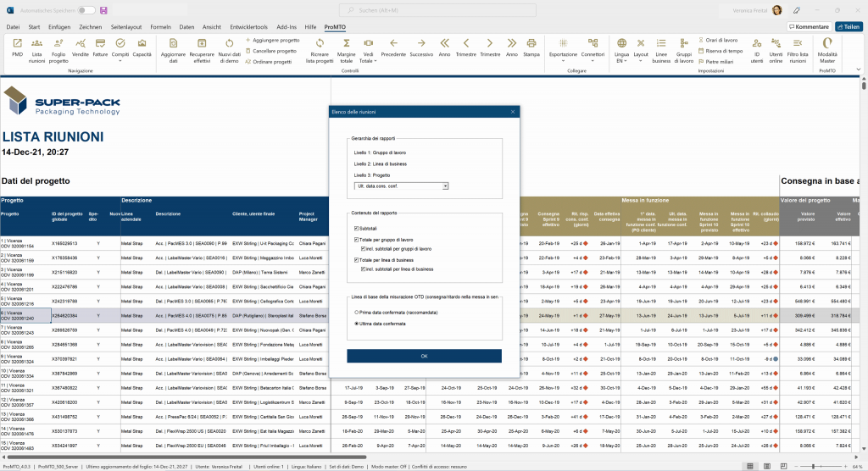Click Recuperare effettivi in the ribbon
Image resolution: width=868 pixels, height=471 pixels.
tap(202, 47)
